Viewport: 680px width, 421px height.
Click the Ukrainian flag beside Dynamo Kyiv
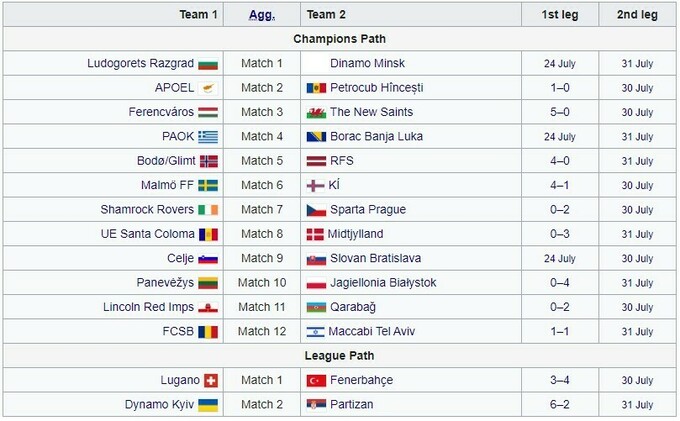click(208, 405)
